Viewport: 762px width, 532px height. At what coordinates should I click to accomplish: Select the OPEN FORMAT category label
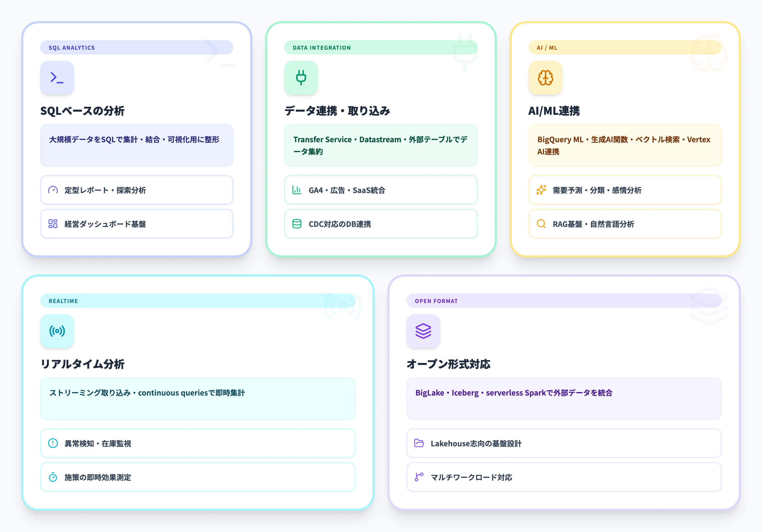[x=436, y=301]
